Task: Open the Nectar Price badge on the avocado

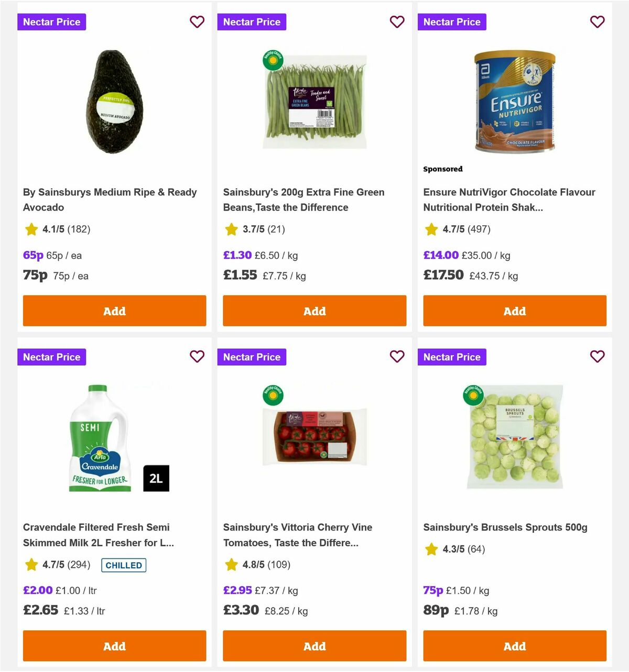Action: click(51, 22)
